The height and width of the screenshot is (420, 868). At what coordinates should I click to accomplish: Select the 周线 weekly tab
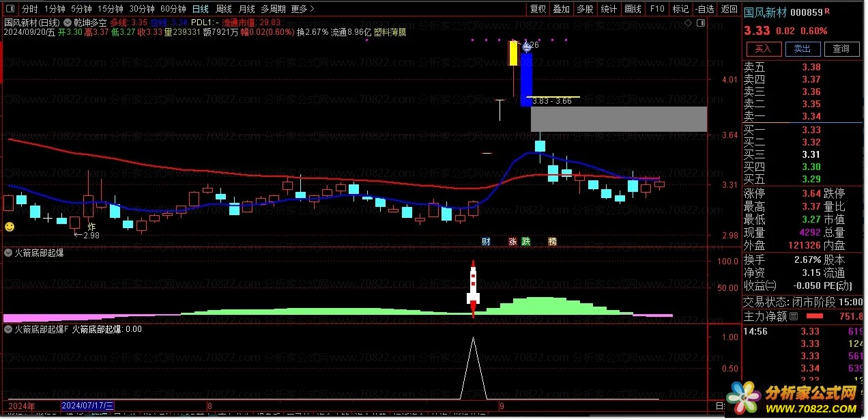[x=224, y=10]
